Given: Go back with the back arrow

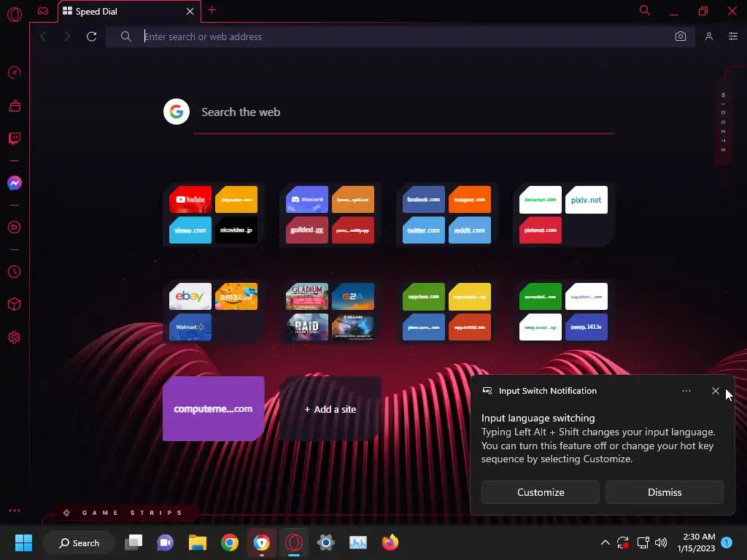Looking at the screenshot, I should [43, 36].
